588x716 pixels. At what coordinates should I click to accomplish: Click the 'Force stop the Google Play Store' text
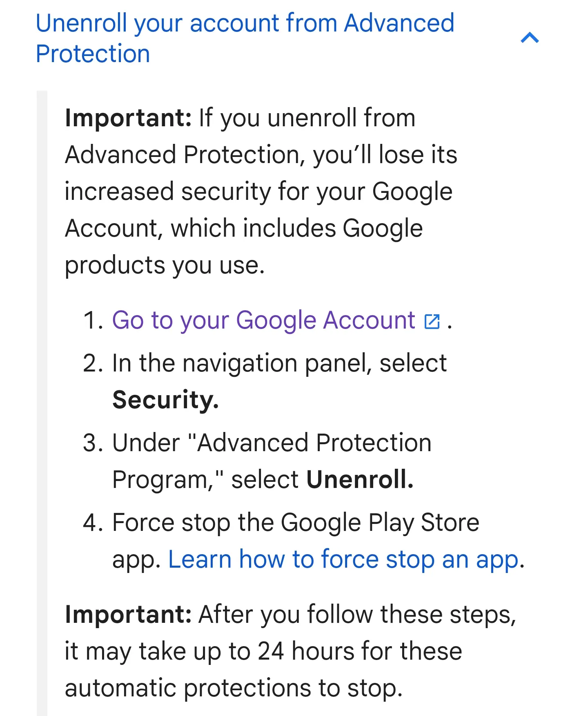coord(296,523)
